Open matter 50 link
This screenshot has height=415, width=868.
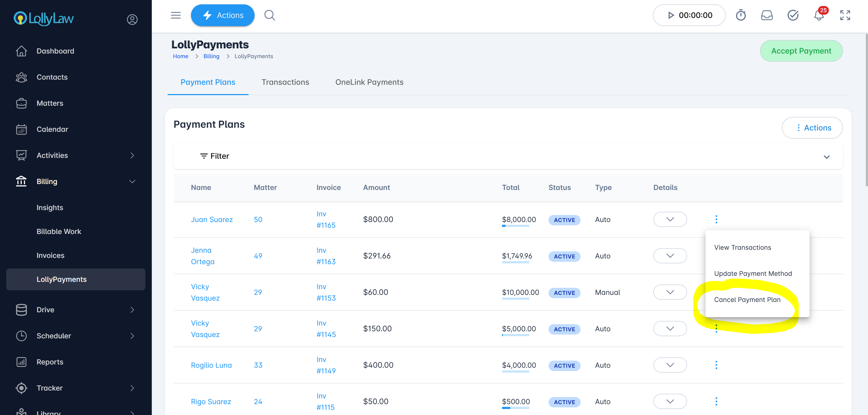click(258, 220)
